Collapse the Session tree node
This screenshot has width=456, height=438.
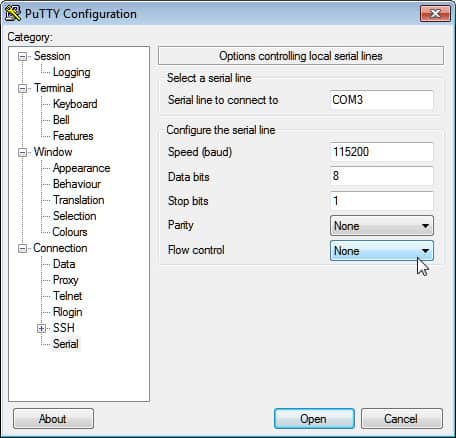coord(22,56)
